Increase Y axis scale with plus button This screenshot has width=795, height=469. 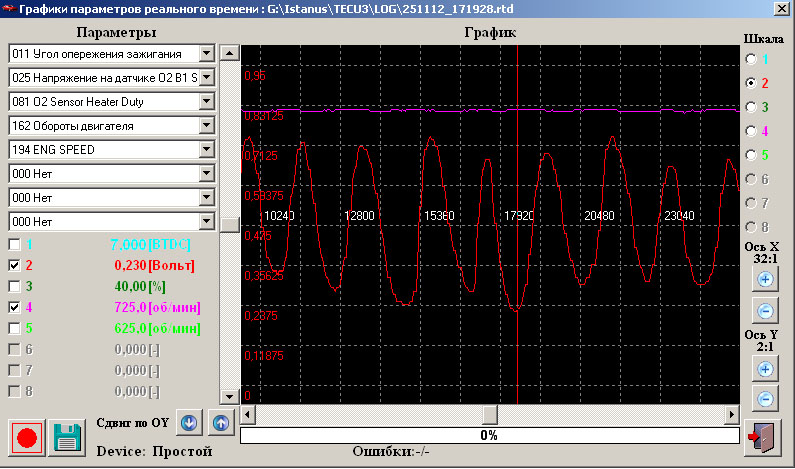pos(765,369)
